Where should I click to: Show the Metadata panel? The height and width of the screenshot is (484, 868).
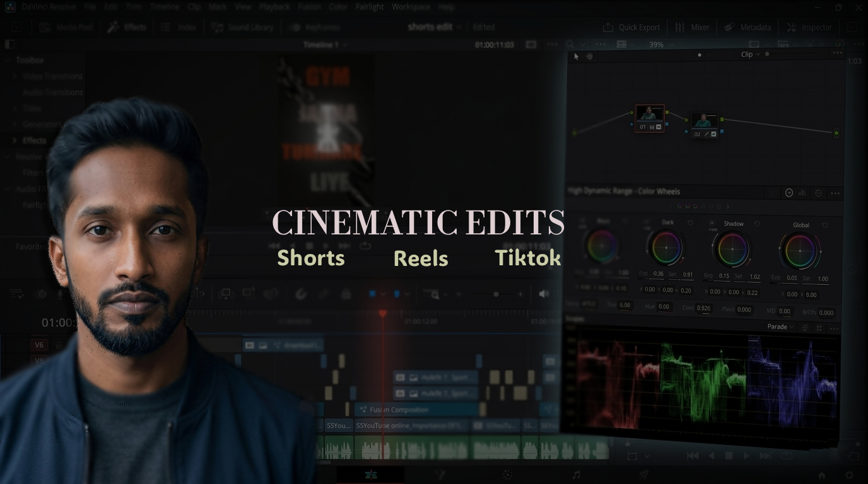coord(748,27)
